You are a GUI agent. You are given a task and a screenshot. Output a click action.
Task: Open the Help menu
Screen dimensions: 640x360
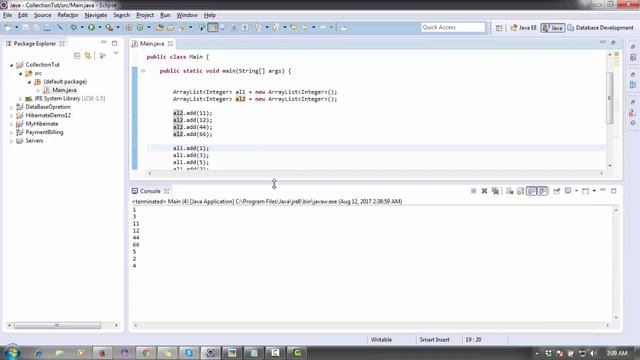(x=209, y=15)
